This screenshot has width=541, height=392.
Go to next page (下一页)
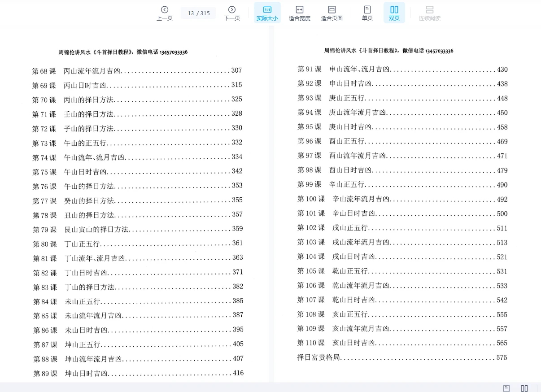point(232,13)
